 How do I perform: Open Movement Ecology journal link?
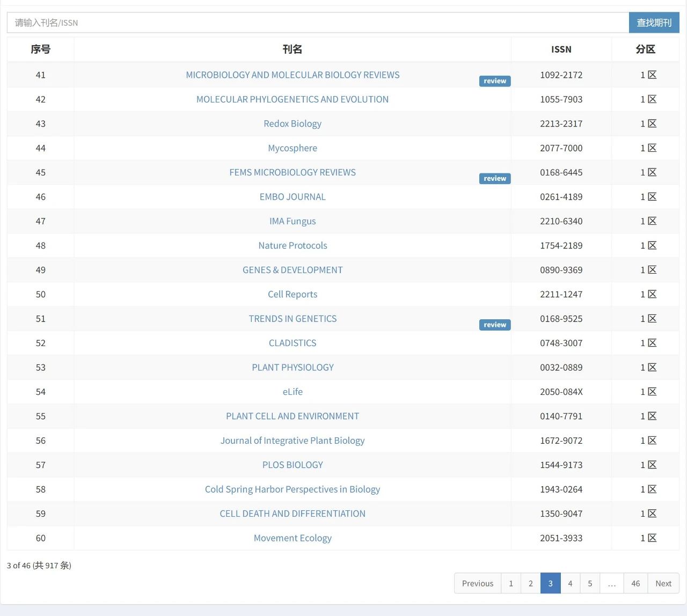coord(293,538)
